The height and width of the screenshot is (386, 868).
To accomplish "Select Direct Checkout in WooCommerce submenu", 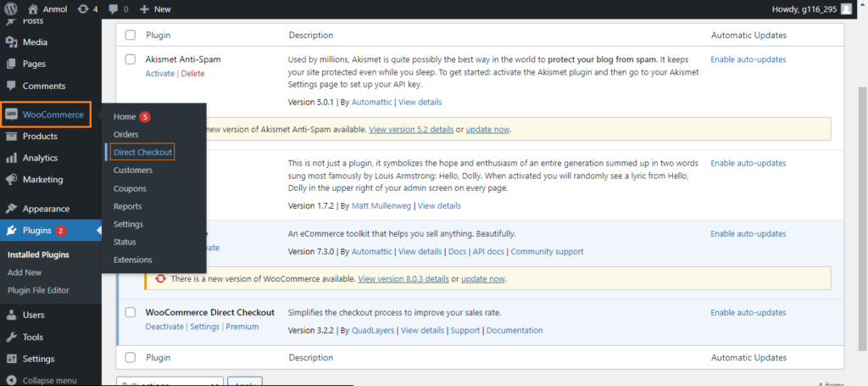I will (142, 153).
